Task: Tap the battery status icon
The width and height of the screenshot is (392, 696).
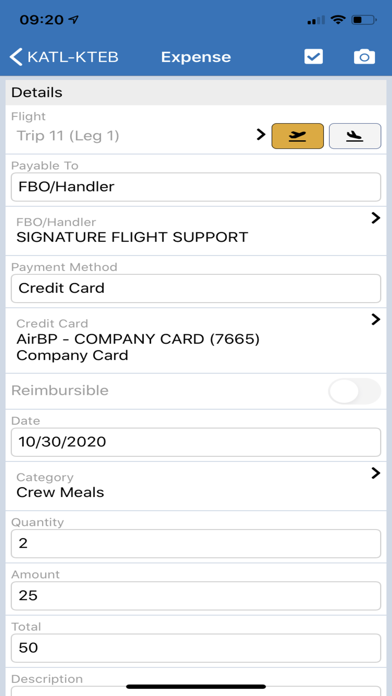Action: coord(364,20)
